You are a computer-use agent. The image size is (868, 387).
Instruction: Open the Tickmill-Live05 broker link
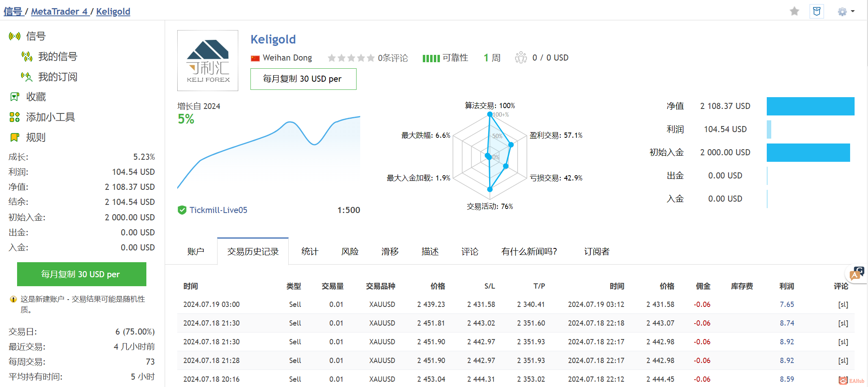click(218, 210)
